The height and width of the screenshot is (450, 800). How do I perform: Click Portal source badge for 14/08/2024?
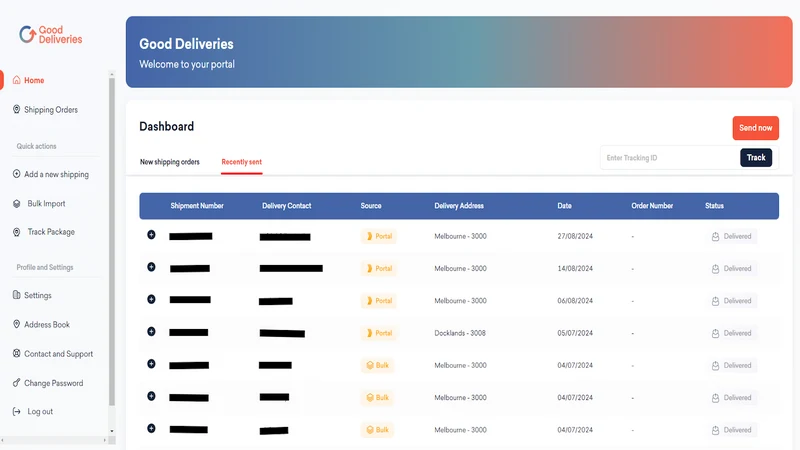(379, 268)
